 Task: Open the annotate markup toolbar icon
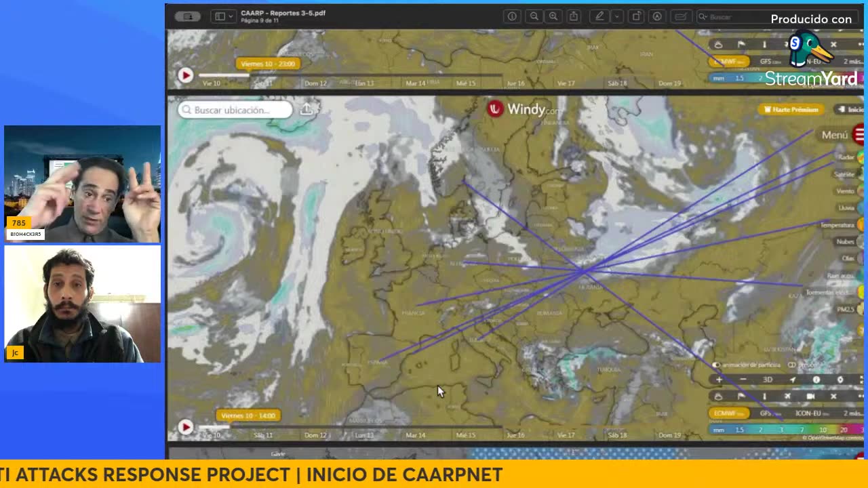tap(656, 16)
